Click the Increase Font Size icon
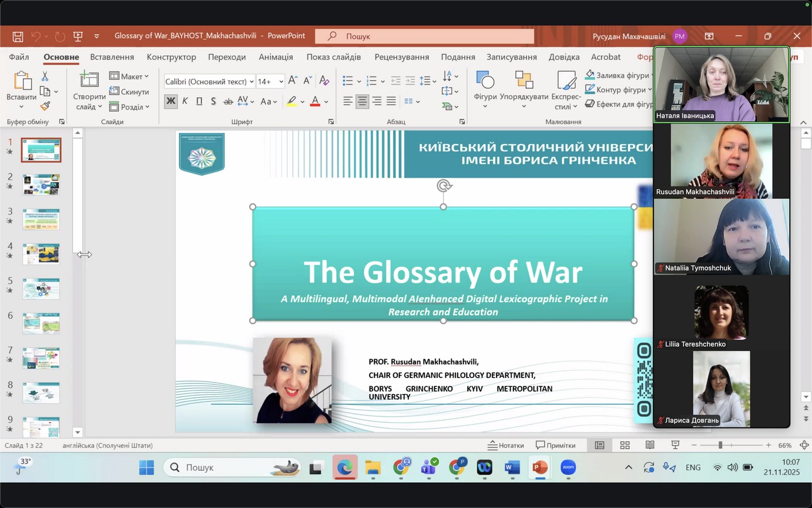 [293, 81]
